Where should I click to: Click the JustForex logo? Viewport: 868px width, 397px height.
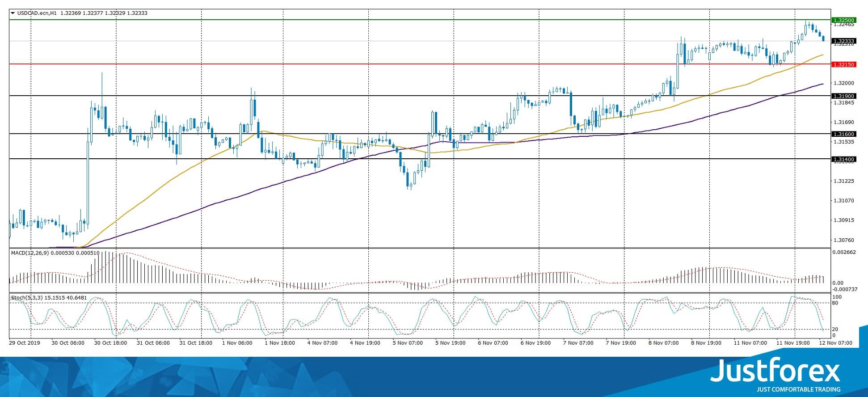(x=775, y=375)
